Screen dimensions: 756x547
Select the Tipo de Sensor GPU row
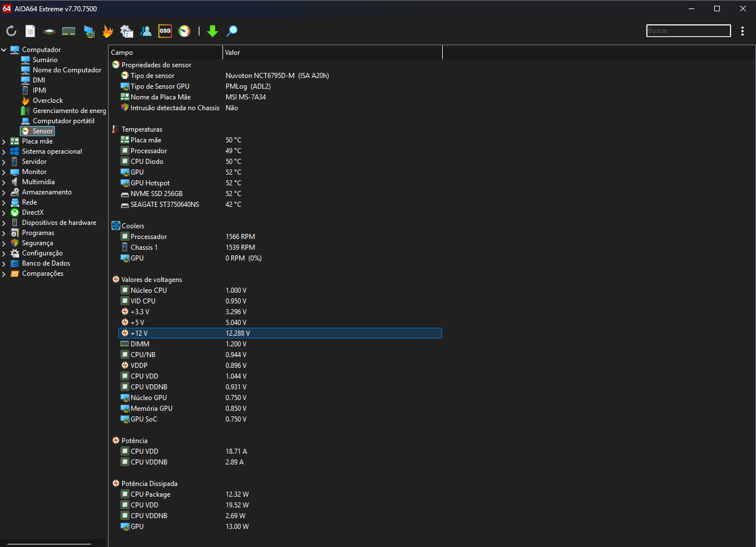(280, 86)
